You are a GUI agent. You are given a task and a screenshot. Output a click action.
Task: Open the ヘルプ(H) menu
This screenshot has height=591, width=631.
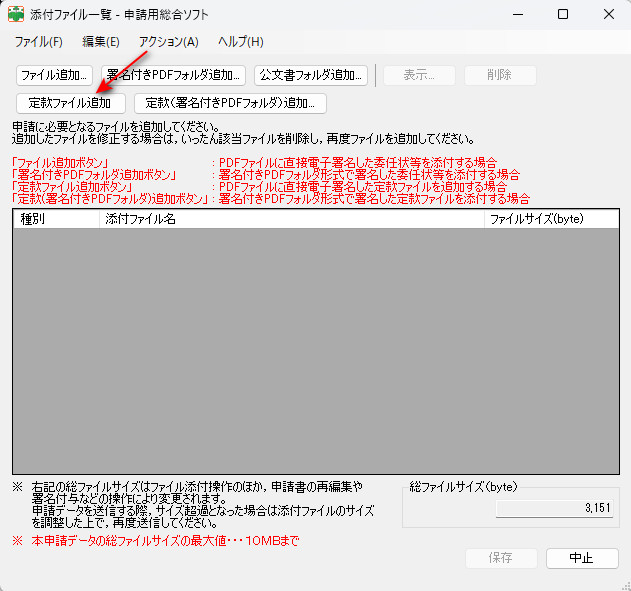tap(240, 42)
